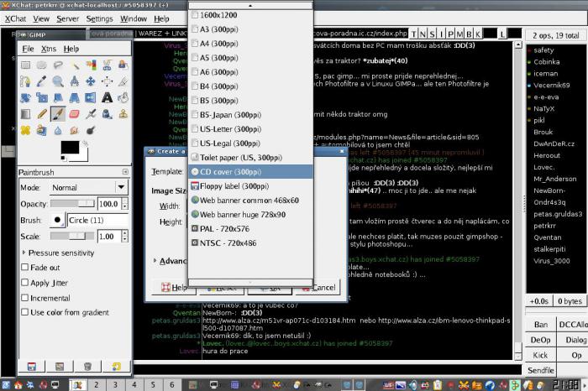
Task: Toggle the T channel mode button in XChat
Action: (x=413, y=34)
